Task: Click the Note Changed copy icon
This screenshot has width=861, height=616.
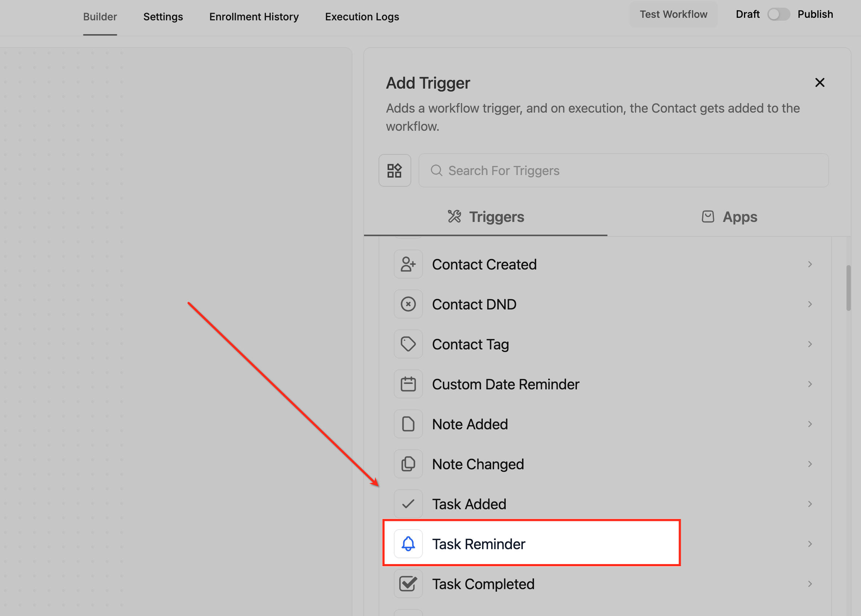Action: click(x=408, y=464)
